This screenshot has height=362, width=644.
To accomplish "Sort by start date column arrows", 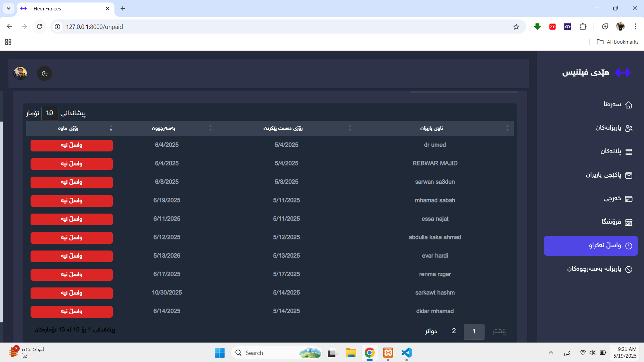I will pyautogui.click(x=350, y=128).
